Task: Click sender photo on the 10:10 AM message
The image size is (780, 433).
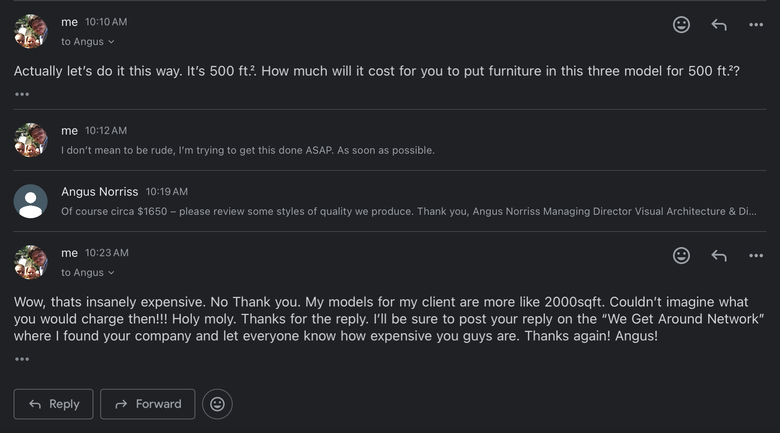Action: tap(30, 31)
